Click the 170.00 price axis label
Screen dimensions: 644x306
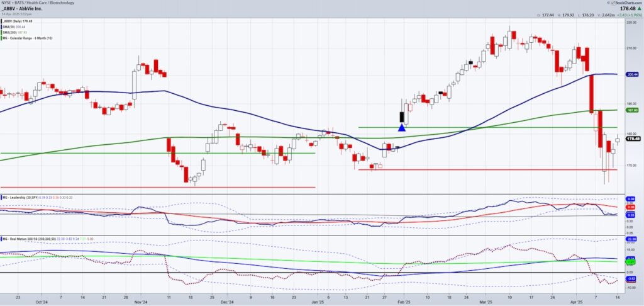[631, 166]
